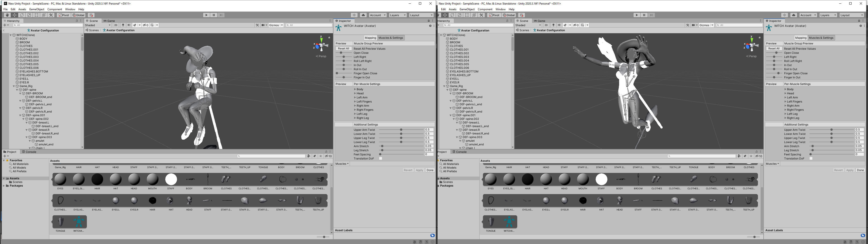Open the Layers dropdown in left window toolbar
The image size is (868, 244).
(x=397, y=15)
